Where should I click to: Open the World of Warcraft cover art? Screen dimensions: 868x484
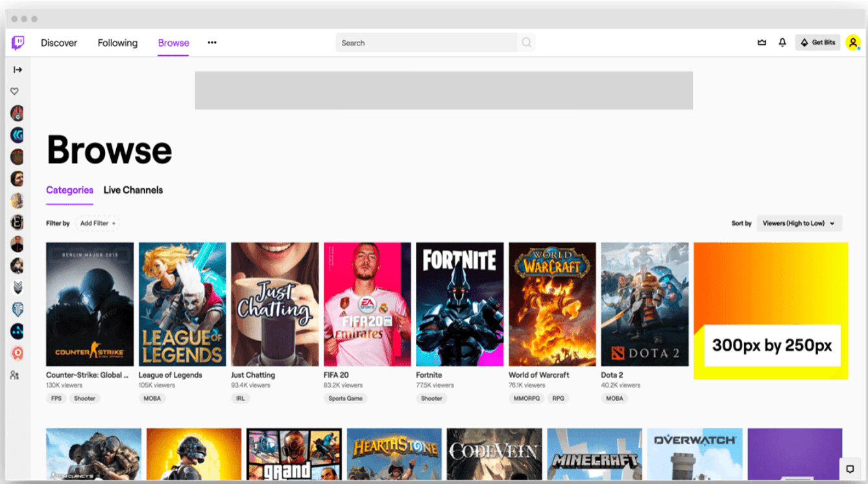point(552,304)
